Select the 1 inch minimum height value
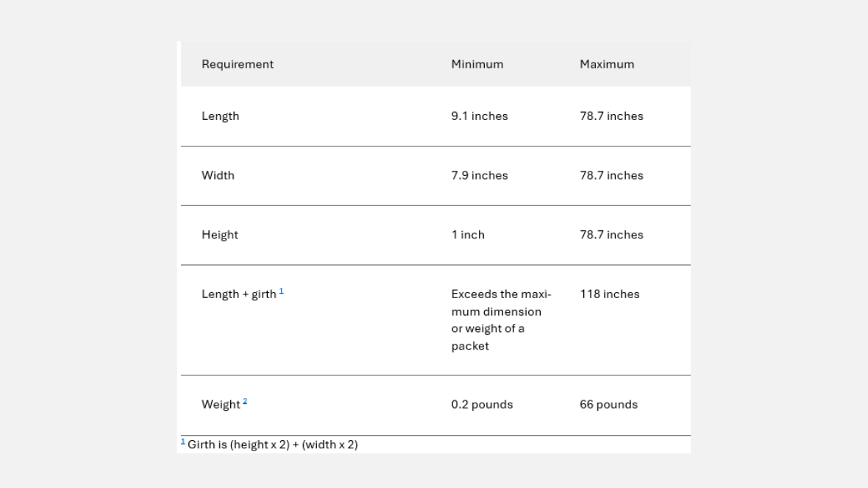 tap(468, 235)
